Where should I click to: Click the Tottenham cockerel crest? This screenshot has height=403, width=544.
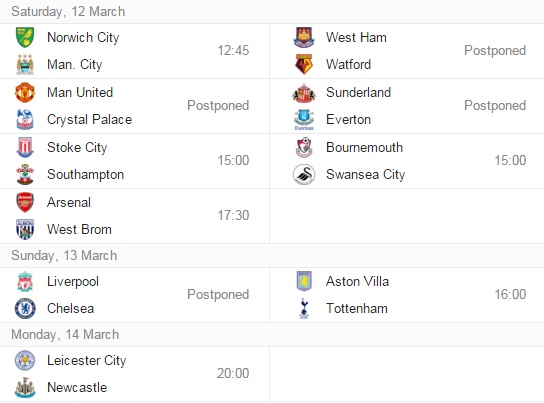click(304, 308)
